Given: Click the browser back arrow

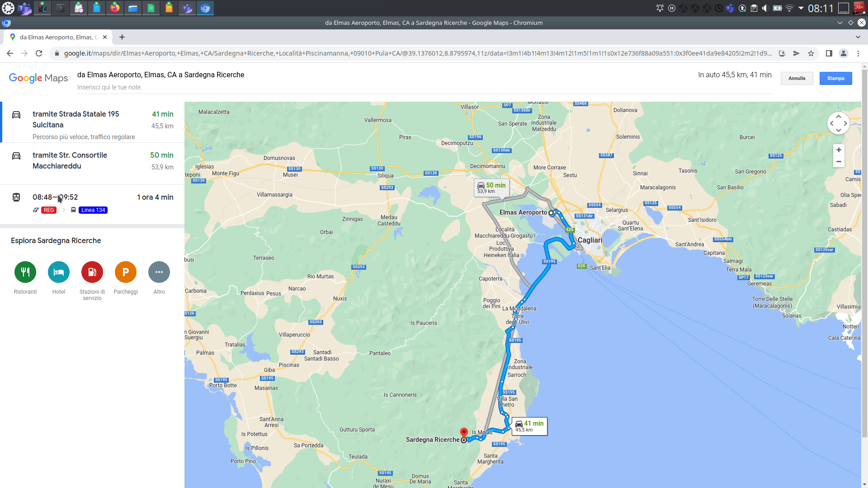Looking at the screenshot, I should tap(10, 53).
